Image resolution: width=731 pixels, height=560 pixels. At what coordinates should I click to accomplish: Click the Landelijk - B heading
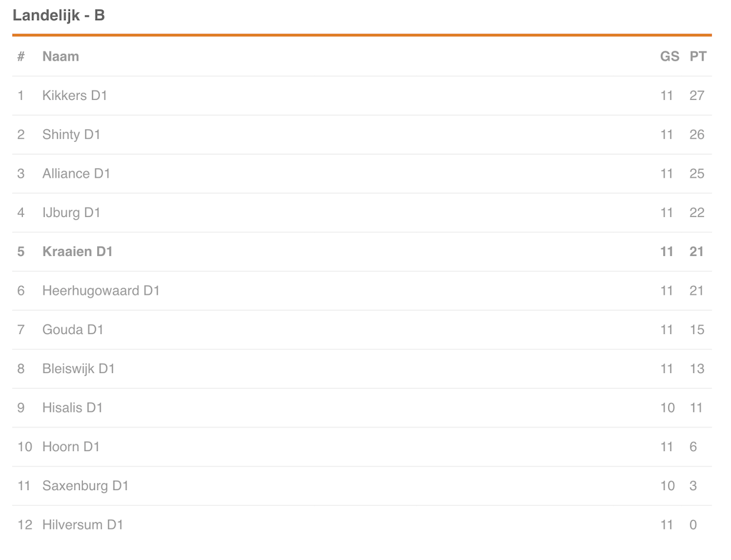(x=59, y=15)
